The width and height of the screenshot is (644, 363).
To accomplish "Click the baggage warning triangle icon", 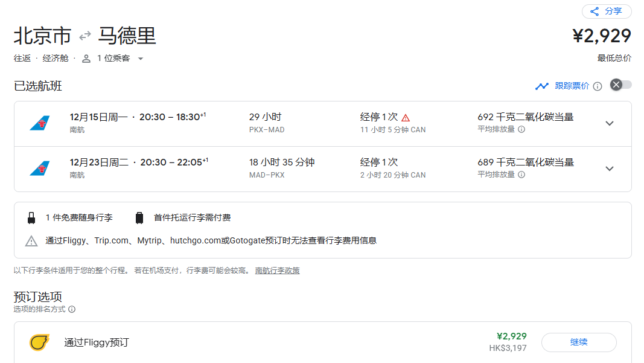I will tap(31, 241).
